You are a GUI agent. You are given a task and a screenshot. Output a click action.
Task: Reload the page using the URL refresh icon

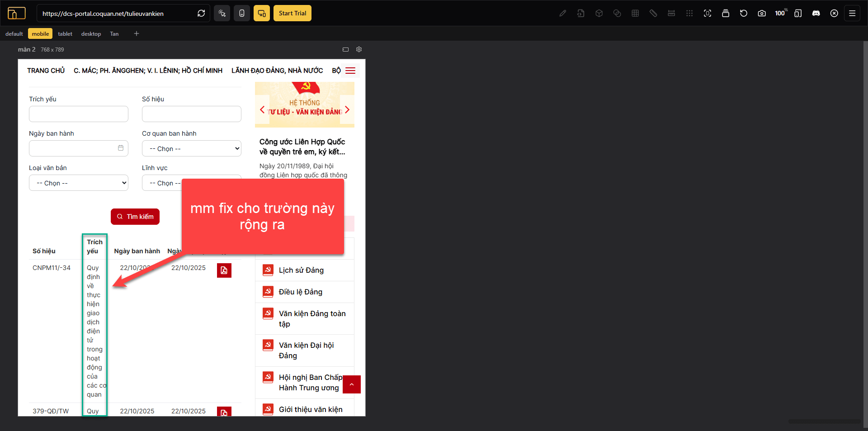[201, 13]
